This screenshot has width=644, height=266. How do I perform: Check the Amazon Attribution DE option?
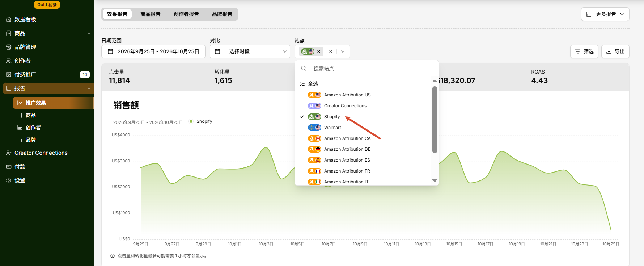(364, 149)
